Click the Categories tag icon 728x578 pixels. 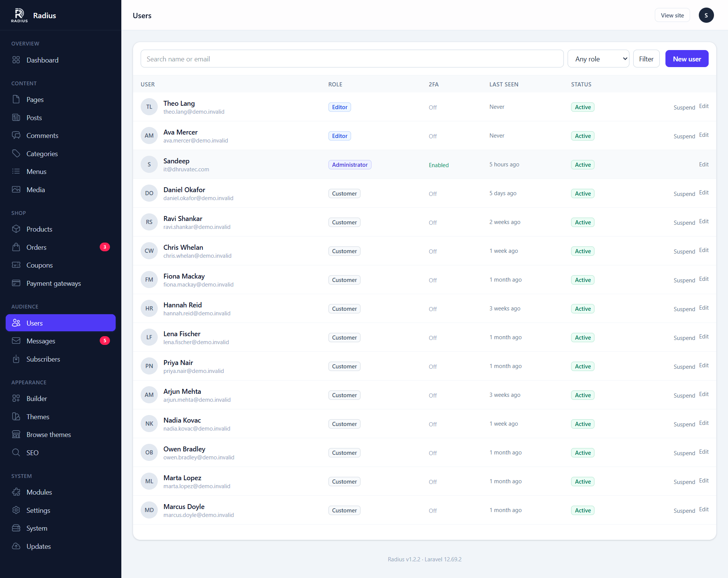16,154
